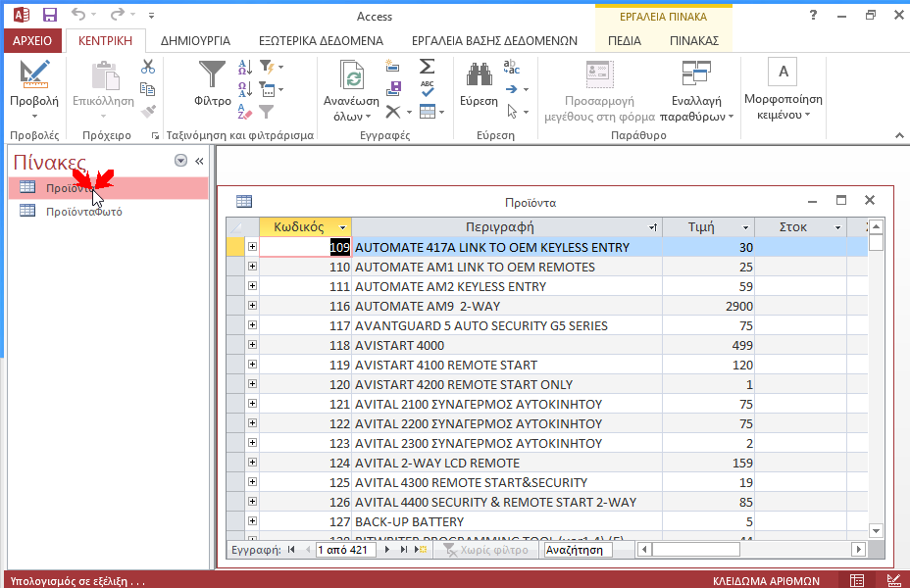Screen dimensions: 910x588
Task: Switch to Datasheet view from the status bar
Action: [857, 580]
